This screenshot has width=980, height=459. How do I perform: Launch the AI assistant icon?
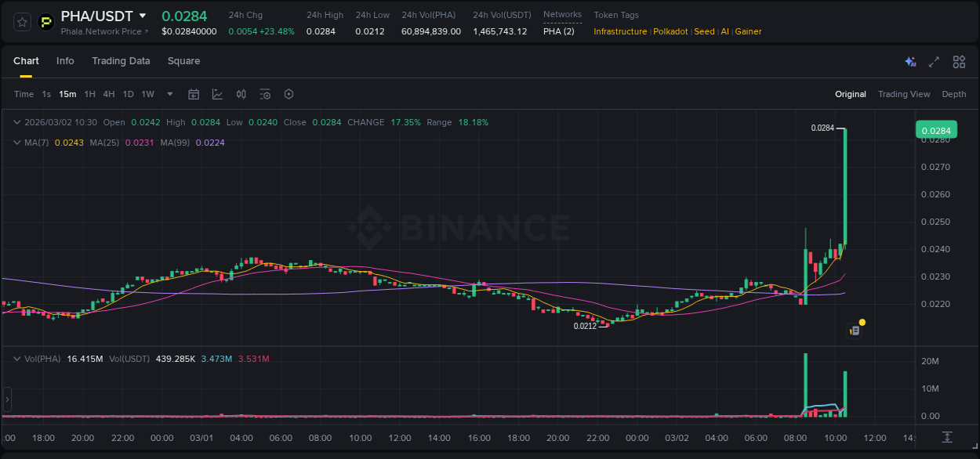pyautogui.click(x=910, y=61)
